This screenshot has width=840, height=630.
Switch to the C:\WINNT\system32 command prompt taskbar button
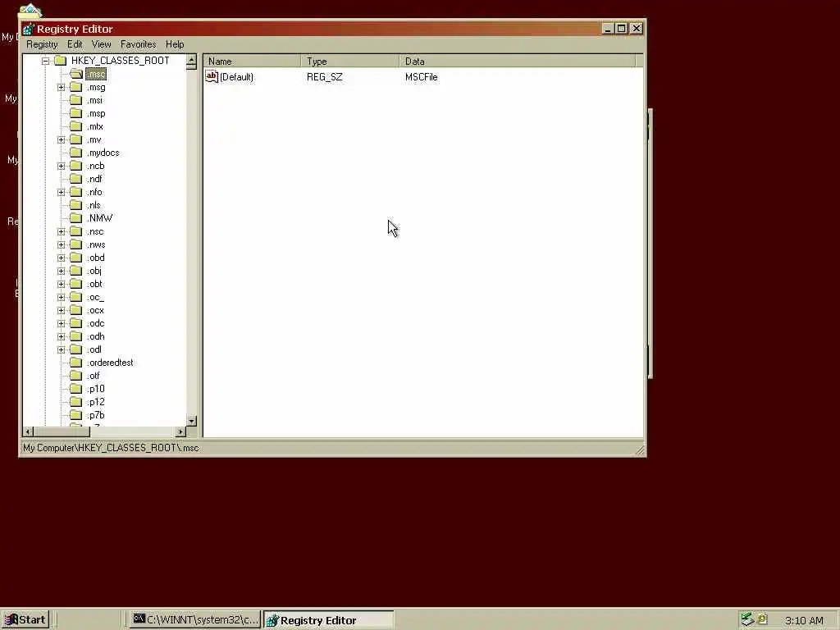click(195, 620)
